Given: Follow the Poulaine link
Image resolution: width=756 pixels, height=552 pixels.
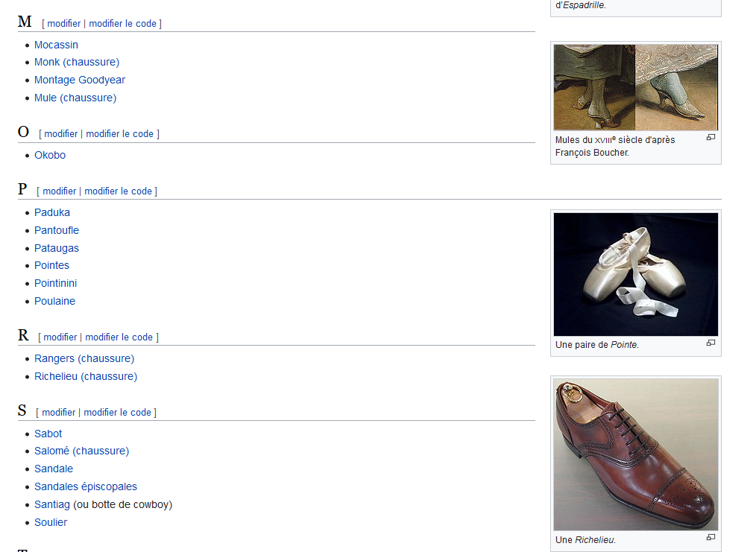Looking at the screenshot, I should coord(54,301).
